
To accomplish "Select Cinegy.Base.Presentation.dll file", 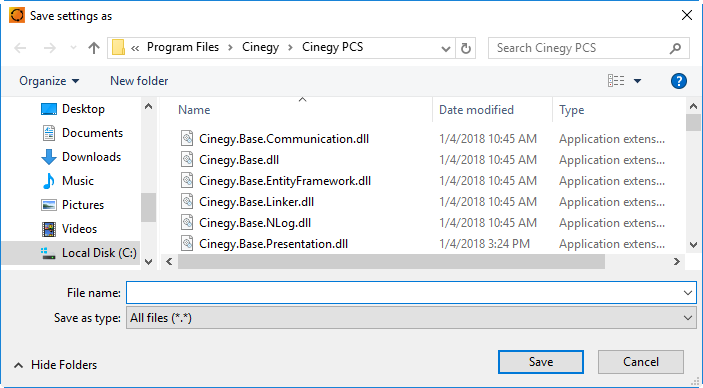I will pyautogui.click(x=273, y=244).
